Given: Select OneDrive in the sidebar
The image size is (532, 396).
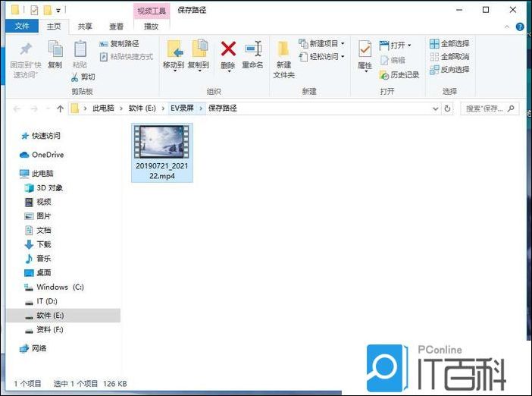Looking at the screenshot, I should pos(42,155).
